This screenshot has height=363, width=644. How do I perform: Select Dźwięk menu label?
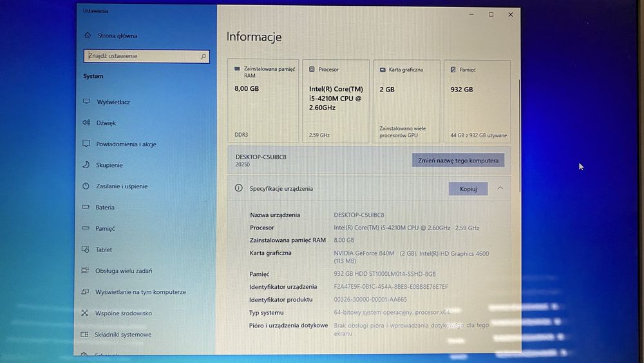[106, 123]
